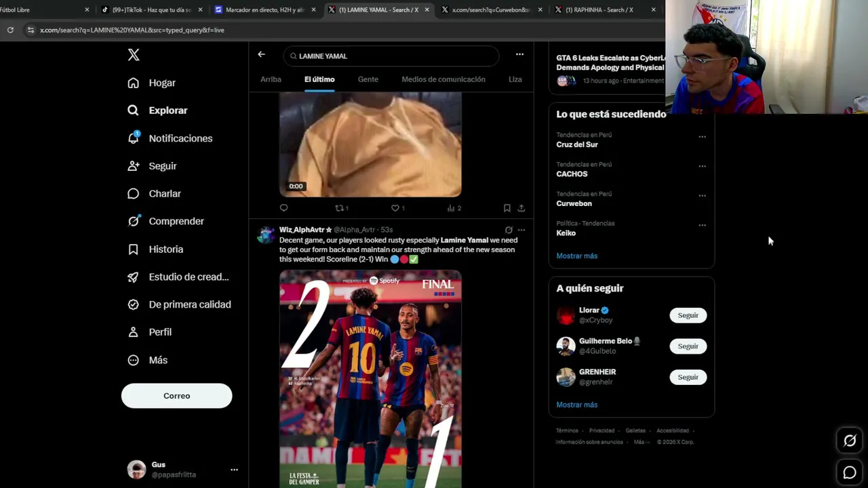Open options for Keiko trend
The height and width of the screenshot is (488, 868).
(702, 225)
